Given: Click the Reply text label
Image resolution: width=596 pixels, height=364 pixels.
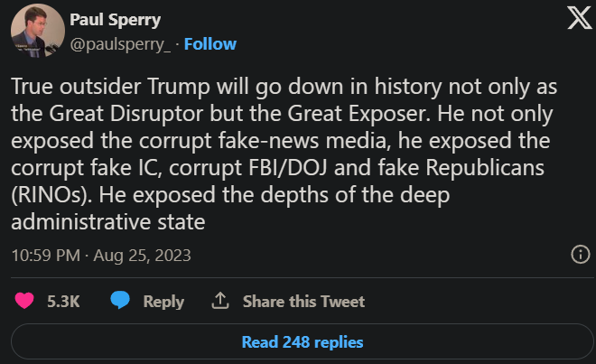Looking at the screenshot, I should coord(163,302).
